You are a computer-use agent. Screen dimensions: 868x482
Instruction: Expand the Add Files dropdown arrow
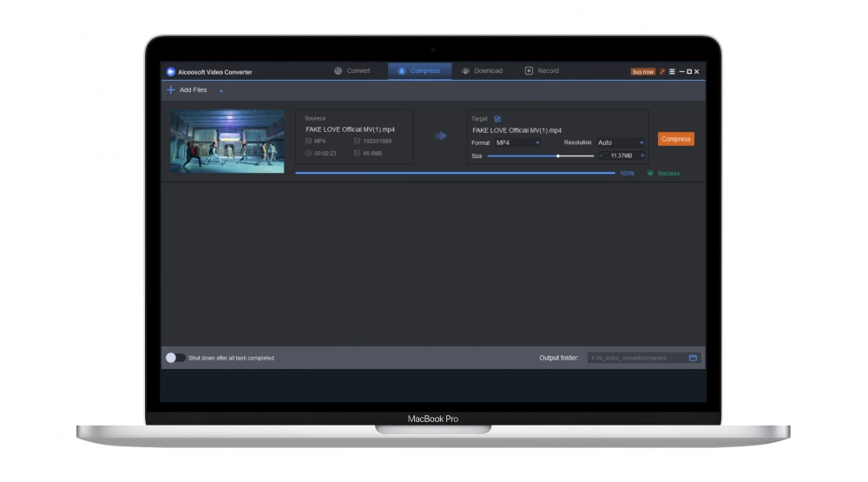221,90
